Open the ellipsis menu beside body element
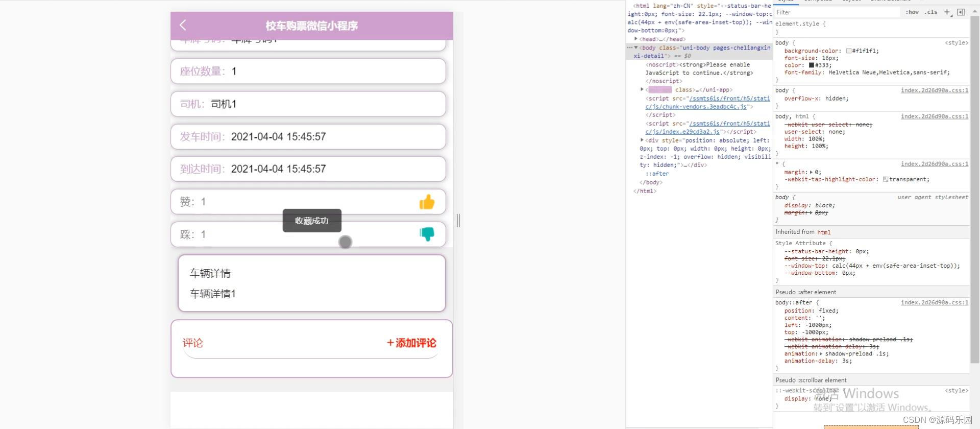Image resolution: width=980 pixels, height=429 pixels. point(629,47)
